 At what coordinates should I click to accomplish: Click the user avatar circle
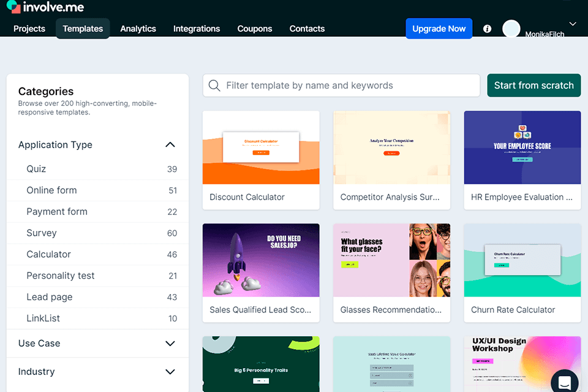pyautogui.click(x=511, y=29)
